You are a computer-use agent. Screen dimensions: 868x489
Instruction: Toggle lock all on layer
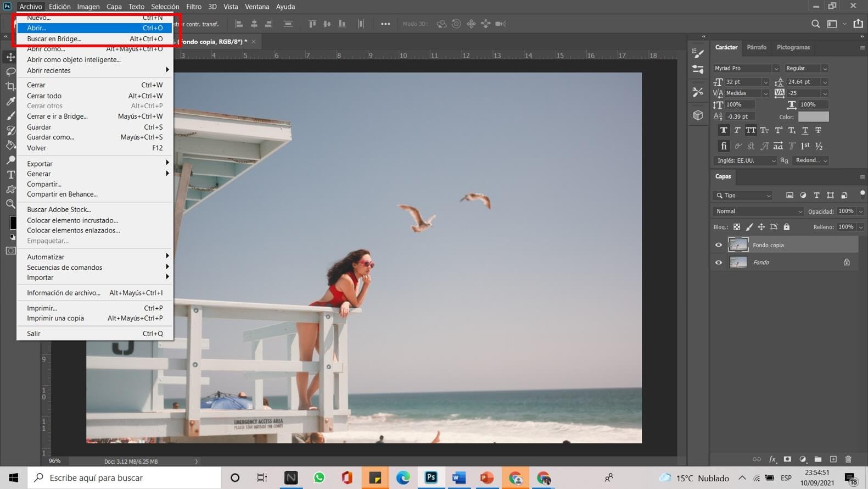[x=786, y=227]
